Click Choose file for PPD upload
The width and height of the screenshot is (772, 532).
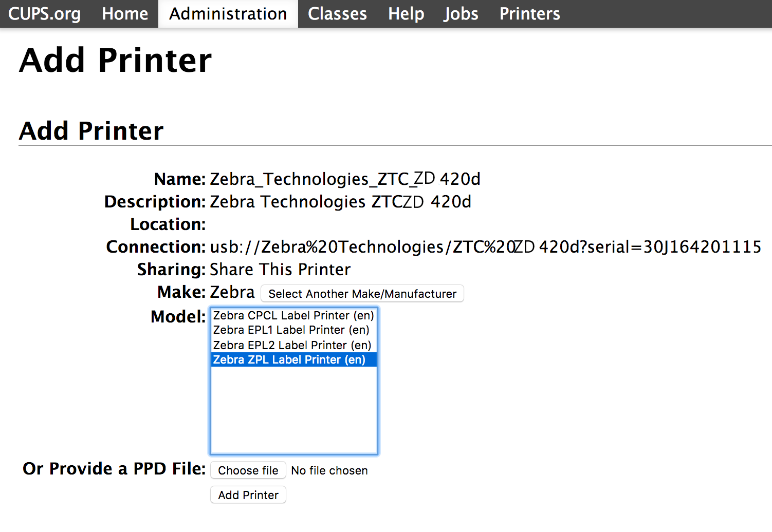248,470
